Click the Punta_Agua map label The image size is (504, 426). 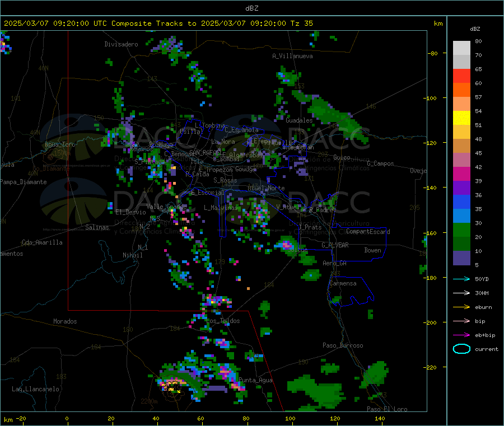255,380
